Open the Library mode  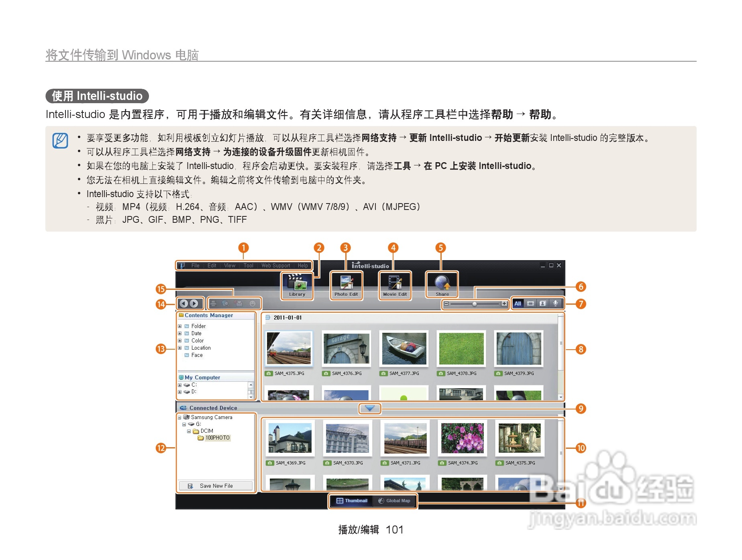point(297,285)
